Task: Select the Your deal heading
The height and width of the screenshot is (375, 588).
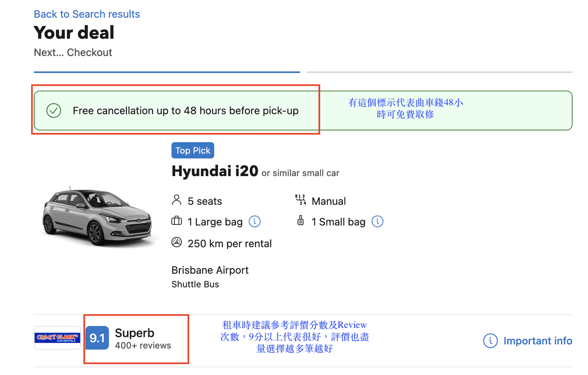Action: (x=74, y=33)
